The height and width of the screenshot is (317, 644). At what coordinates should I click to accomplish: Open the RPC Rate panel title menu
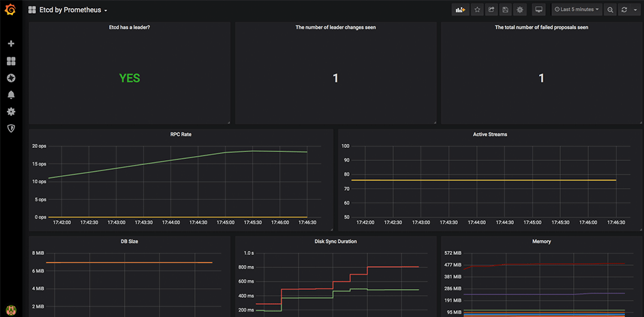click(x=181, y=134)
